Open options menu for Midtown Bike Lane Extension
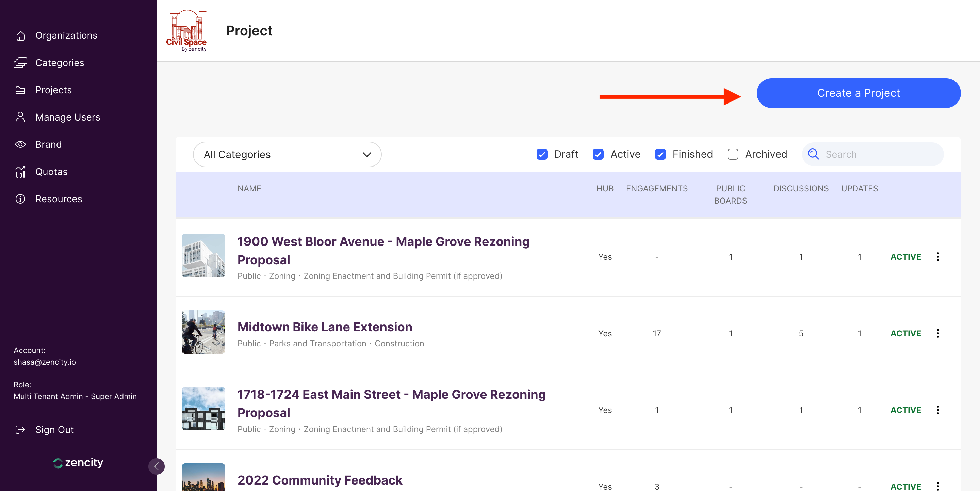 (x=938, y=333)
